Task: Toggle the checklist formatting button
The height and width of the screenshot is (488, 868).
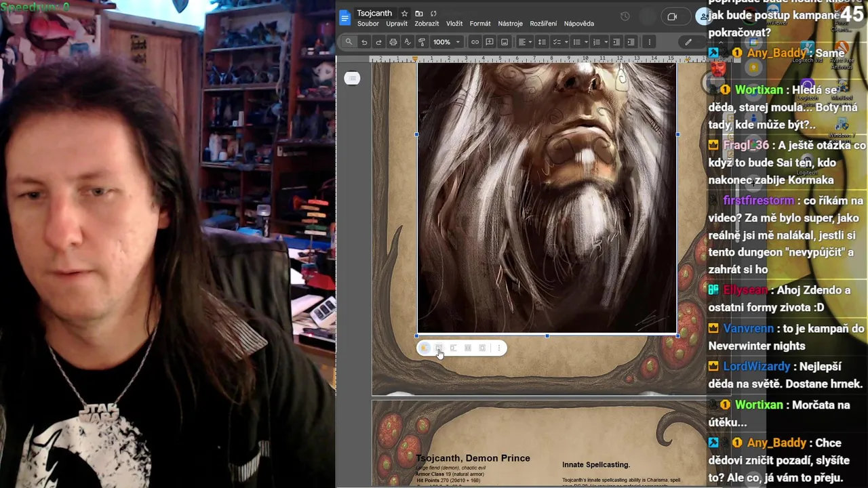Action: [x=556, y=42]
